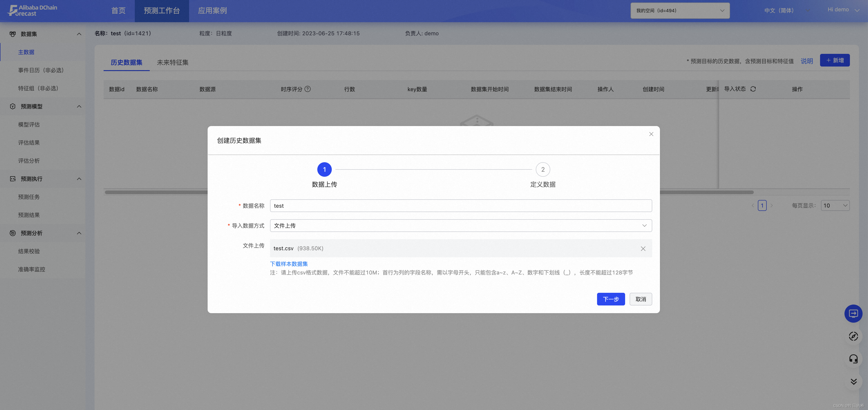Open 应用案例 in the top navigation
This screenshot has width=868, height=410.
[x=212, y=11]
